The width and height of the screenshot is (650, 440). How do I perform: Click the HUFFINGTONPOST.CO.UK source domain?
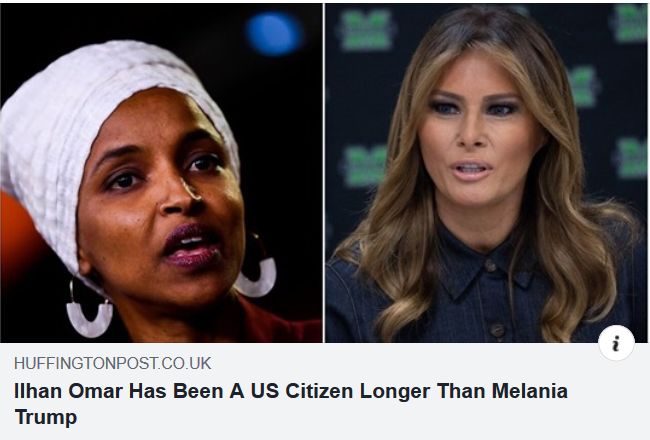pos(112,363)
